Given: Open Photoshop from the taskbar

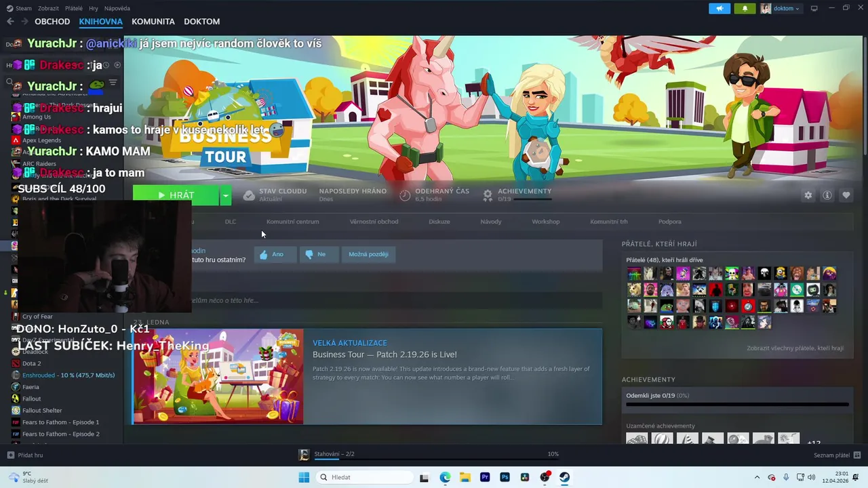Looking at the screenshot, I should pyautogui.click(x=505, y=477).
